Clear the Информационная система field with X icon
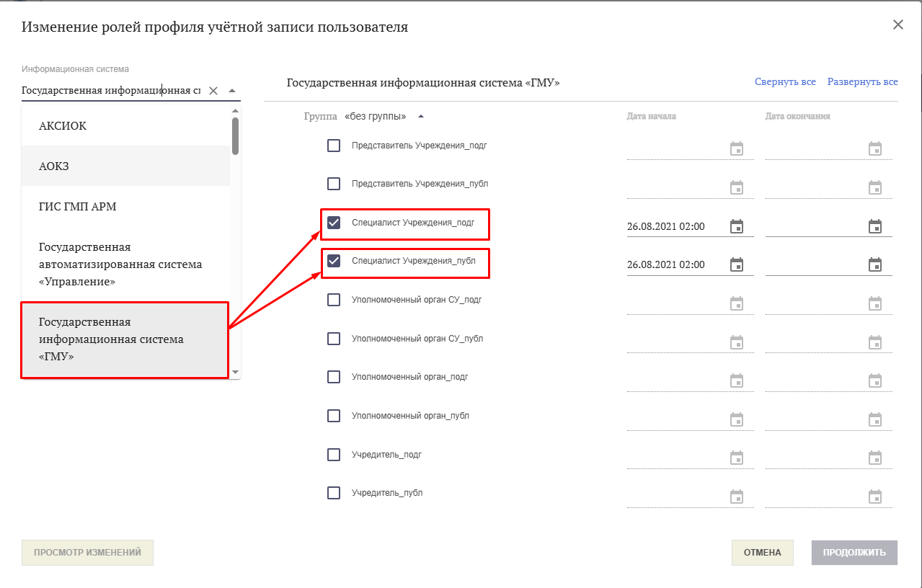922x588 pixels. click(x=213, y=91)
